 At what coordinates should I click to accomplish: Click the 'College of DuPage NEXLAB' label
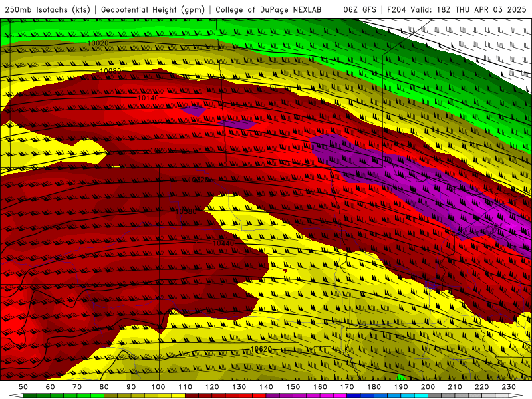coord(269,10)
